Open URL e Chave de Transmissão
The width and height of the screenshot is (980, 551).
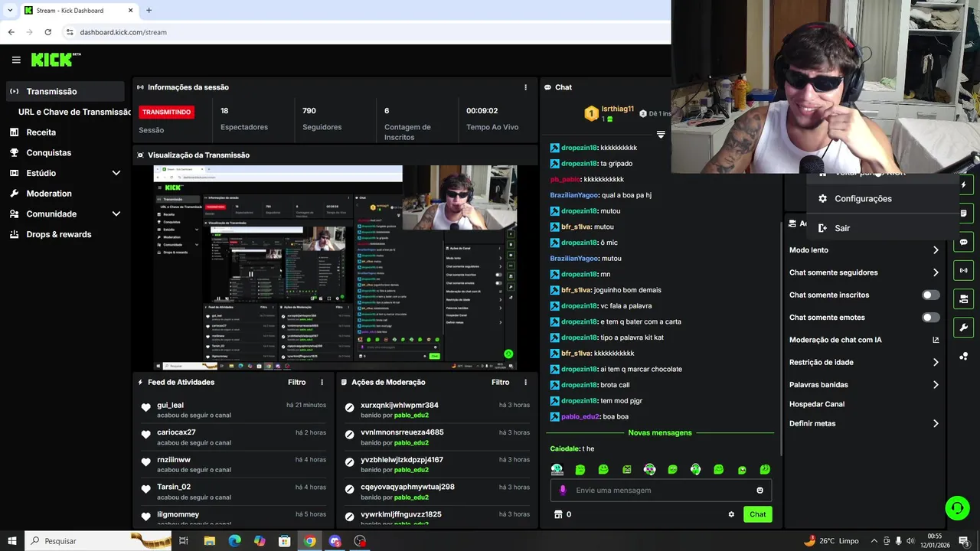(74, 112)
